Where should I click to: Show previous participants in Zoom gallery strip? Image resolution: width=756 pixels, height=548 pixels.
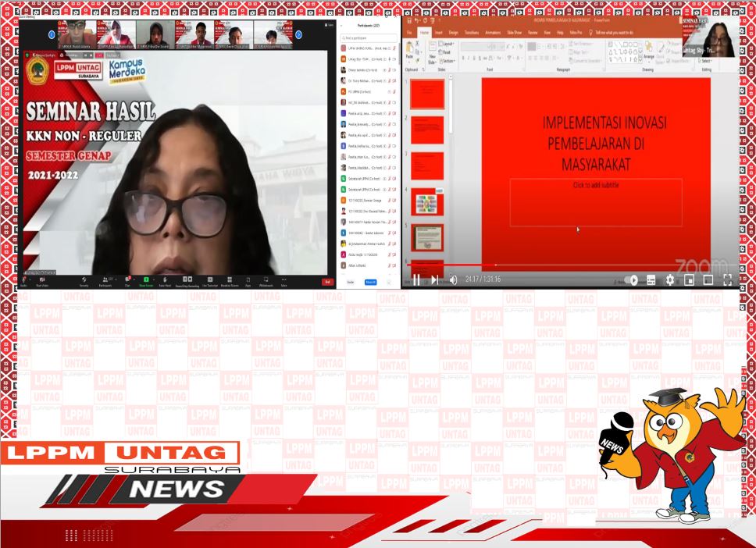click(x=52, y=34)
